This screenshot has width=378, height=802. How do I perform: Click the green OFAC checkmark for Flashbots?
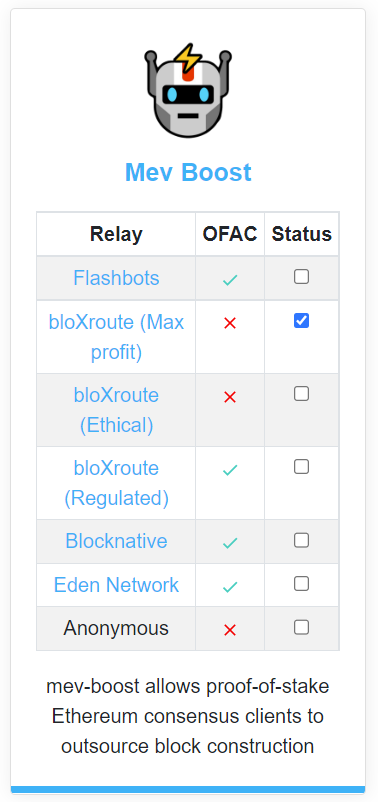tap(230, 280)
